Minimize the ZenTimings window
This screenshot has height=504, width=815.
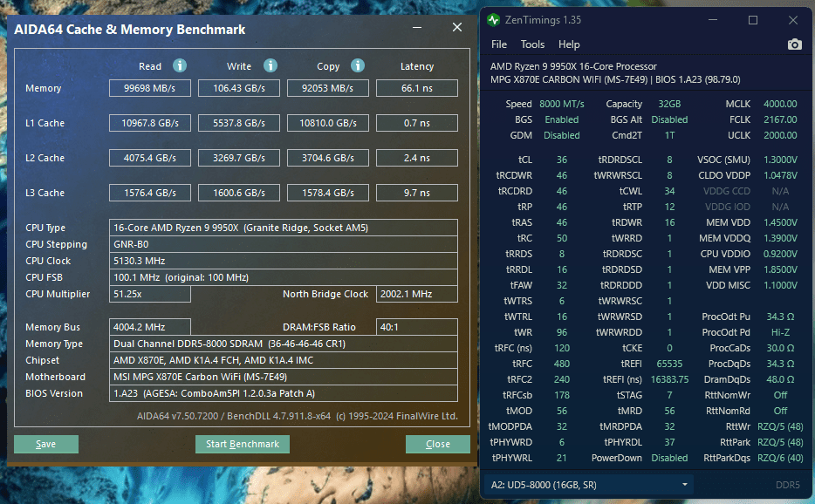[713, 20]
